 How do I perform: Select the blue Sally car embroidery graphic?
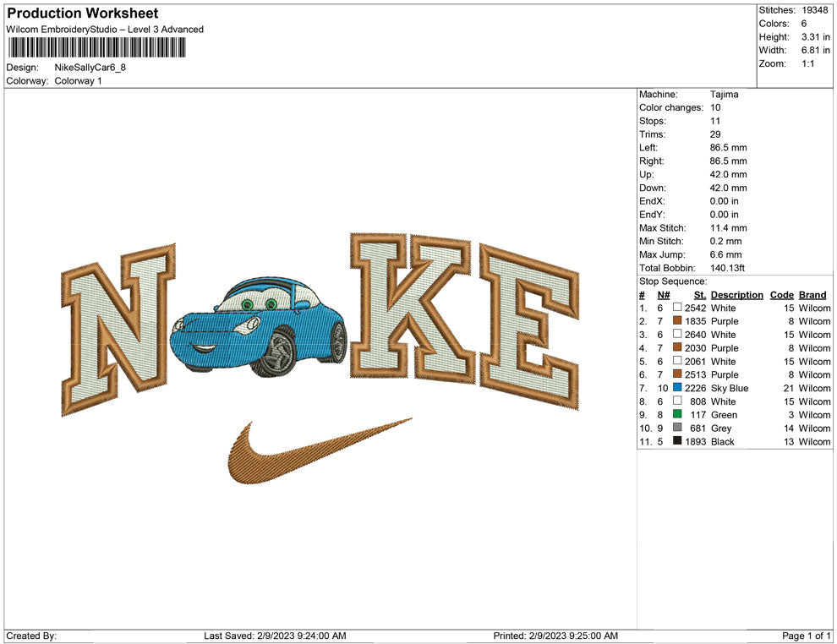click(x=258, y=325)
